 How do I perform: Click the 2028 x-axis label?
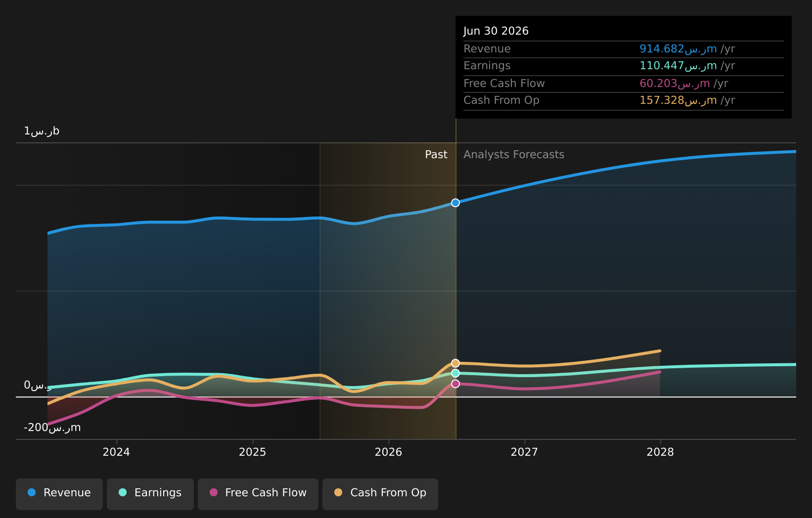click(x=660, y=452)
